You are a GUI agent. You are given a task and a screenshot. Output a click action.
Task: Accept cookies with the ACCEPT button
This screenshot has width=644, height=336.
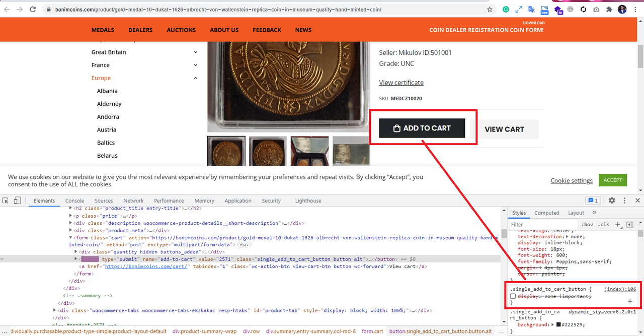[613, 180]
